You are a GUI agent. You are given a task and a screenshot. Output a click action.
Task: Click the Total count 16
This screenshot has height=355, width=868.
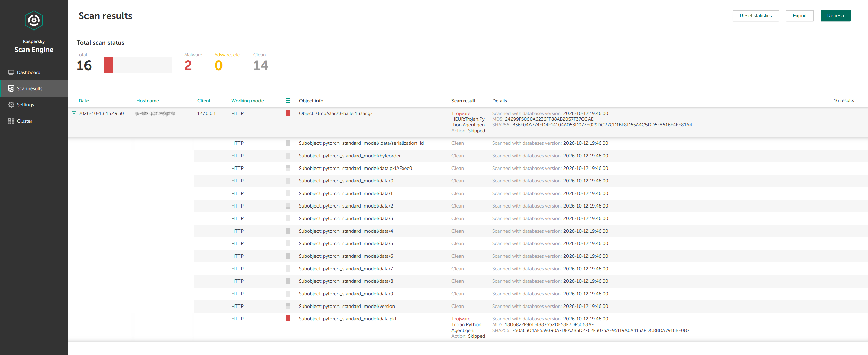(x=84, y=65)
